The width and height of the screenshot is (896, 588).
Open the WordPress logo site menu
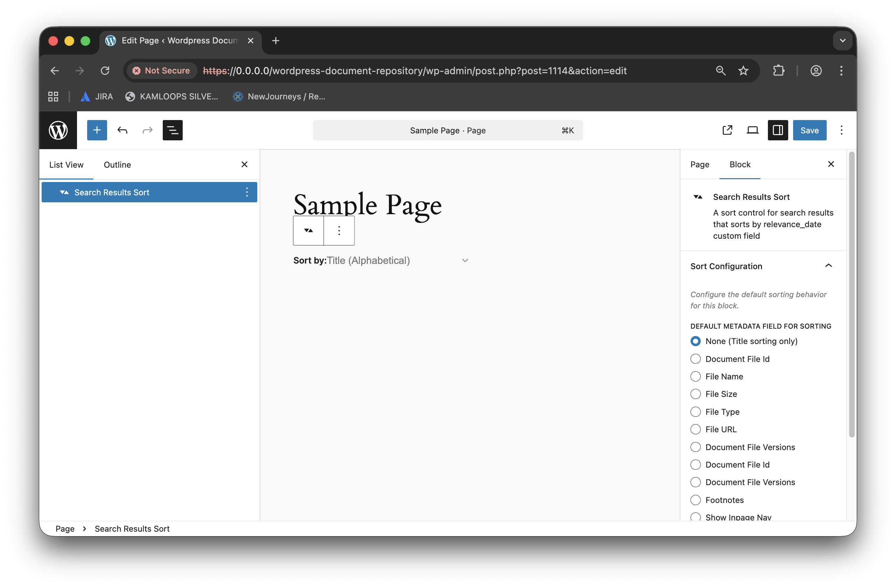tap(58, 130)
